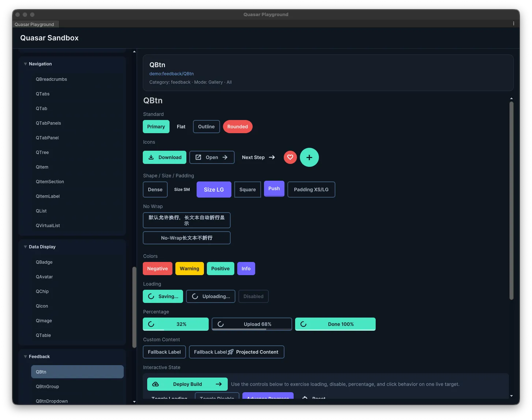Click the purple Info color button
The image size is (532, 420).
point(246,269)
